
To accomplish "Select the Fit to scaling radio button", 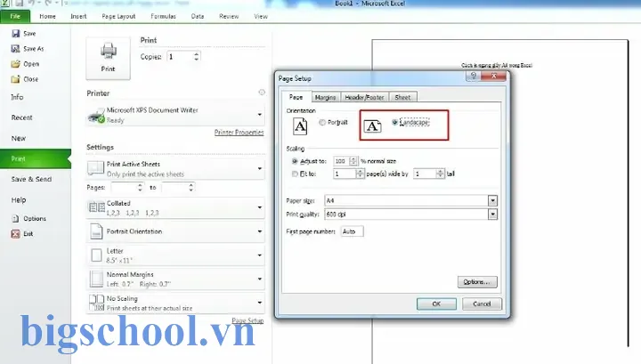I will 295,174.
